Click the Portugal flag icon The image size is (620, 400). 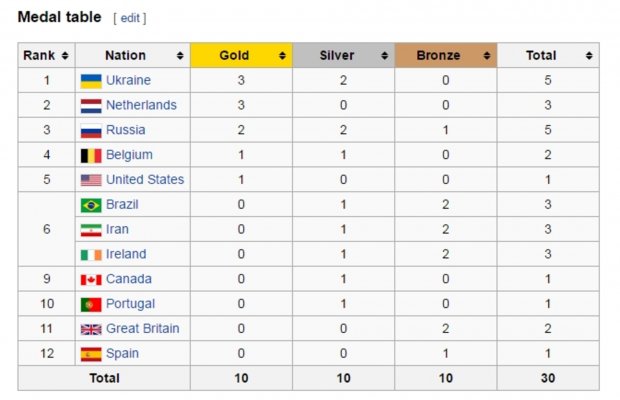[x=91, y=304]
